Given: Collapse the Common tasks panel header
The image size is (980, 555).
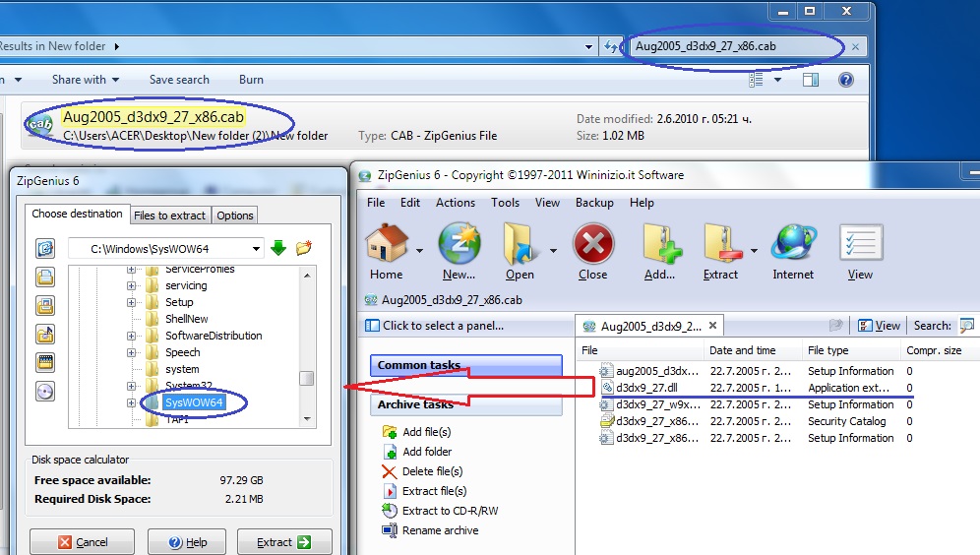Looking at the screenshot, I should (x=466, y=365).
